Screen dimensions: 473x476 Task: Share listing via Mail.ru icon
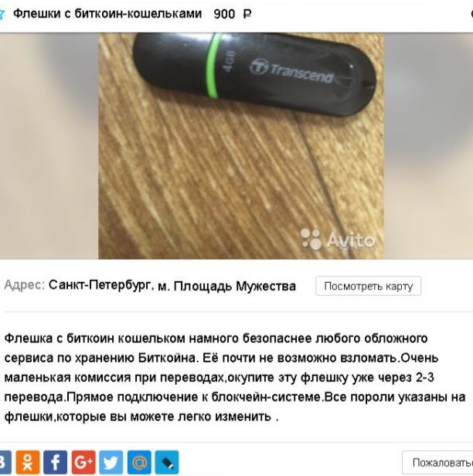(x=139, y=462)
